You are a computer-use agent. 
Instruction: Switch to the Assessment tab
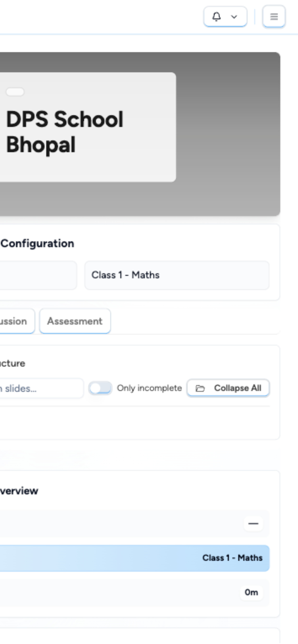click(x=75, y=321)
